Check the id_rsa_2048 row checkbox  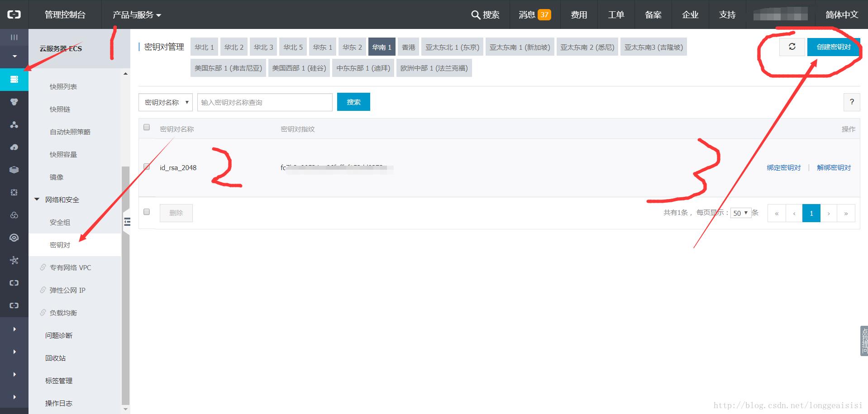(147, 167)
